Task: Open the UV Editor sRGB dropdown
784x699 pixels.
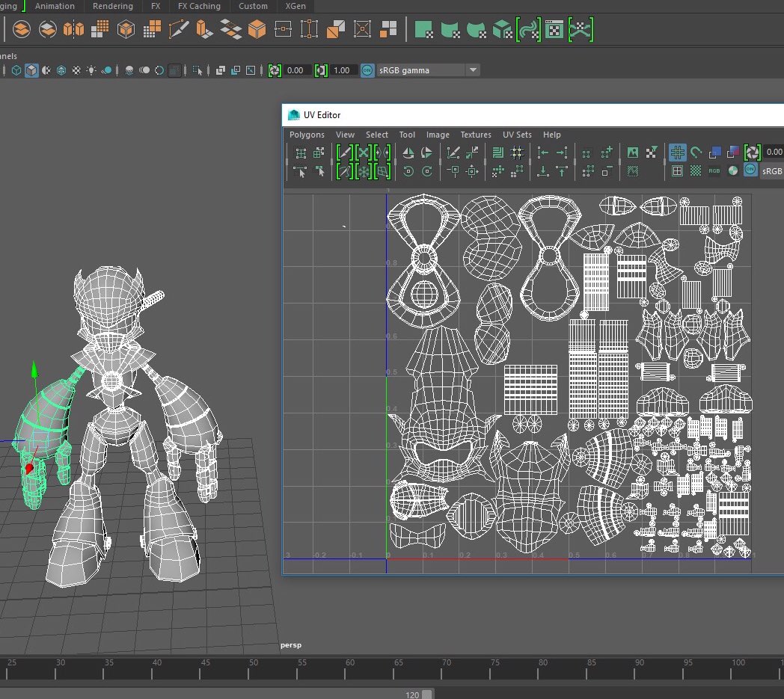Action: [x=772, y=171]
